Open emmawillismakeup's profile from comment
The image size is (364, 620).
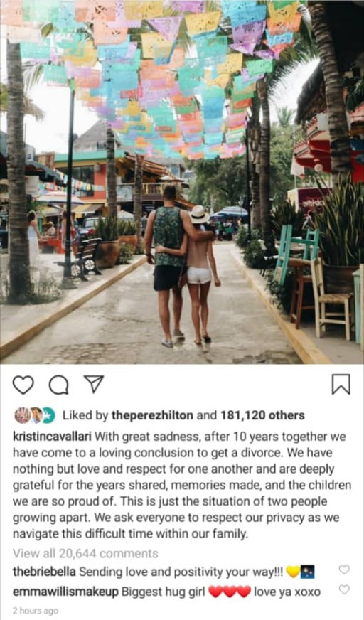tap(65, 592)
